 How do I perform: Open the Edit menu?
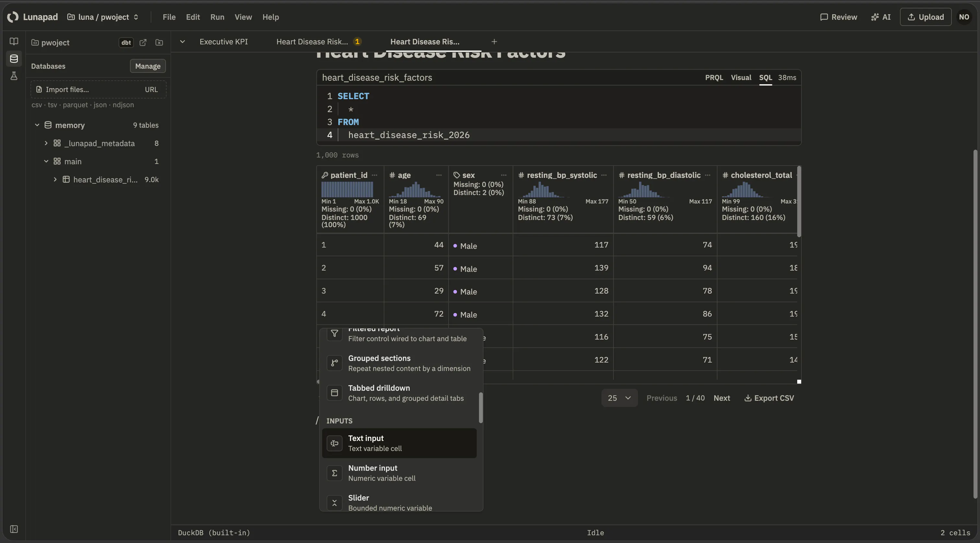tap(192, 17)
